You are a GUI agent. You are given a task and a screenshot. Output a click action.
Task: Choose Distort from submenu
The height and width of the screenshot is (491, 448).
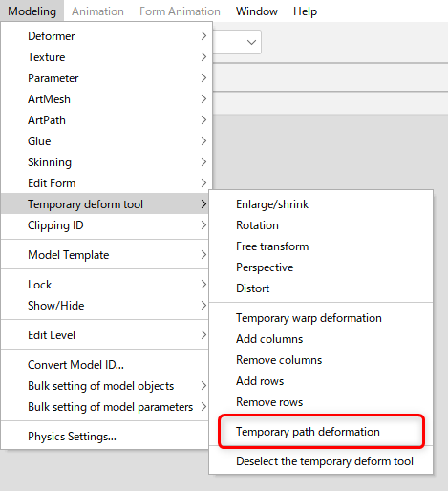pyautogui.click(x=321, y=288)
